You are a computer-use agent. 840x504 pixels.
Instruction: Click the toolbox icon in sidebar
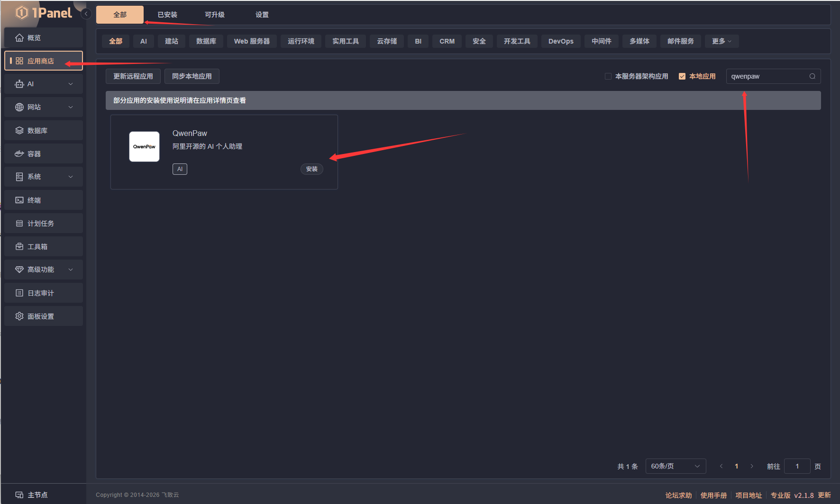click(19, 247)
